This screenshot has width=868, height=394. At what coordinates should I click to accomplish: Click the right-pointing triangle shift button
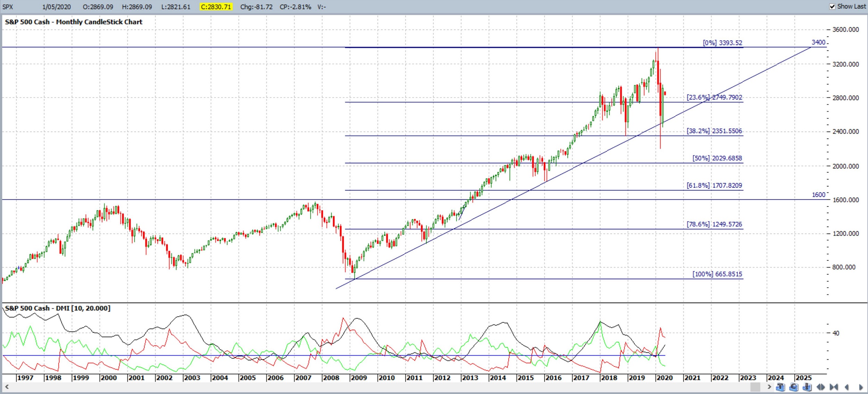tap(861, 387)
